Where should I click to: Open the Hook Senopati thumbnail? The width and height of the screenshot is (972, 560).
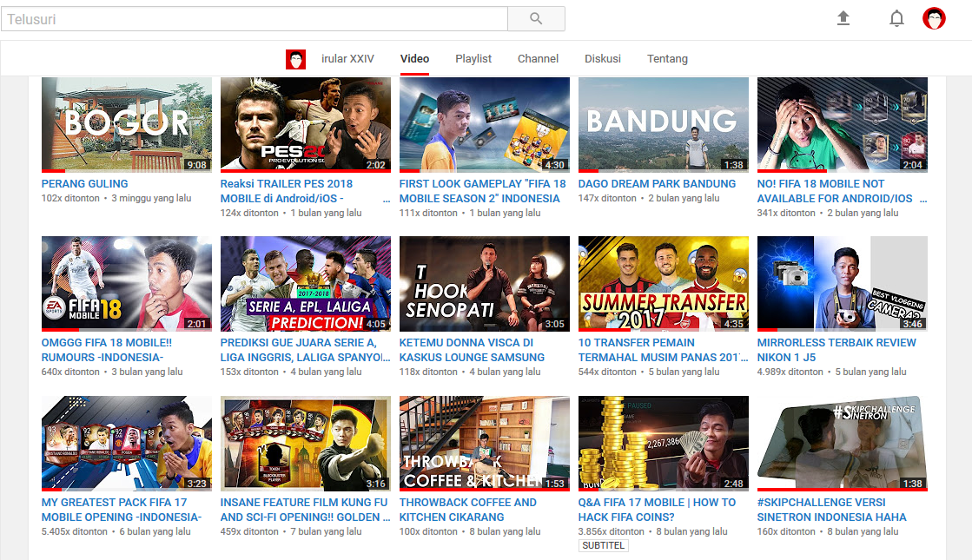(485, 284)
